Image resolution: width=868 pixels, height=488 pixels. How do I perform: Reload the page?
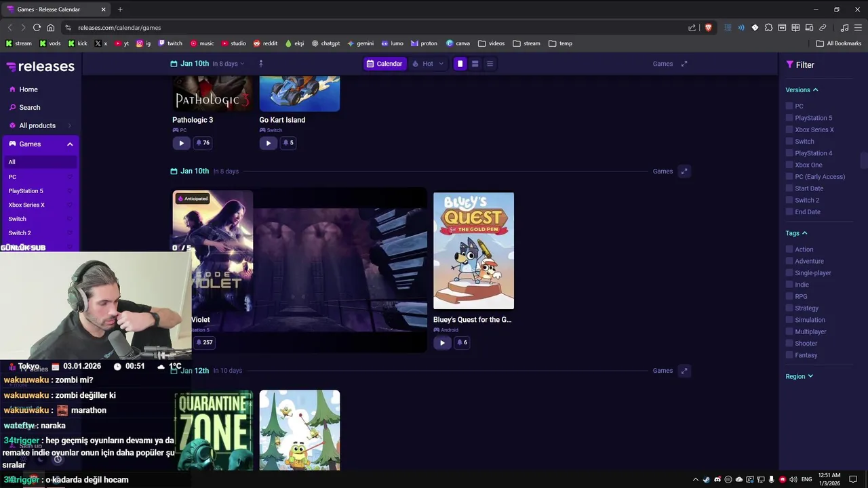(37, 28)
